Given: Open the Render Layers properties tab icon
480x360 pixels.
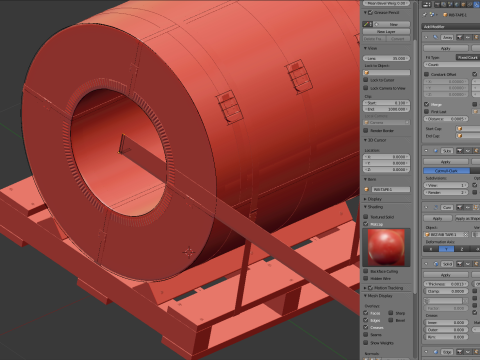Looking at the screenshot, I should 443,5.
